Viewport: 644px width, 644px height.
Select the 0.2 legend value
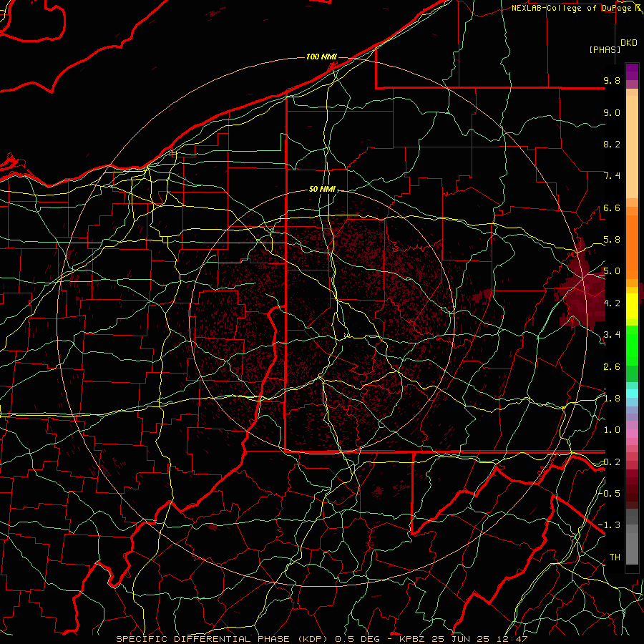612,462
